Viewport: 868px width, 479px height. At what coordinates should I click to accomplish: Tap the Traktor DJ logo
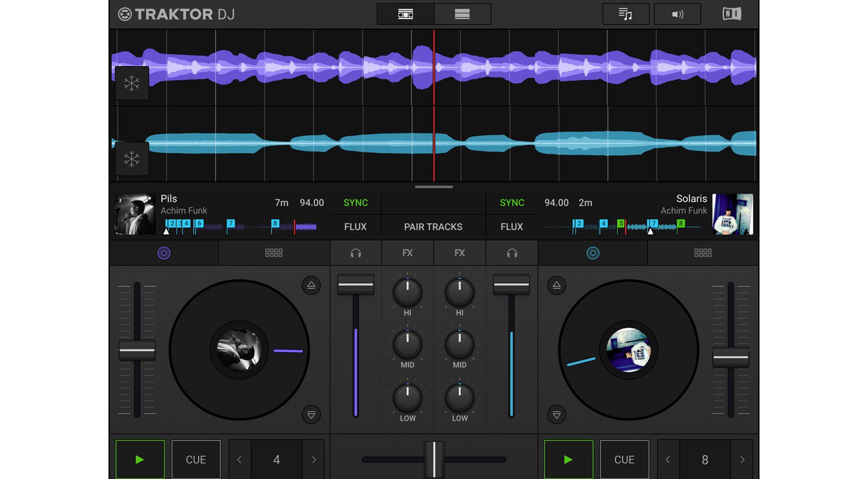[176, 14]
